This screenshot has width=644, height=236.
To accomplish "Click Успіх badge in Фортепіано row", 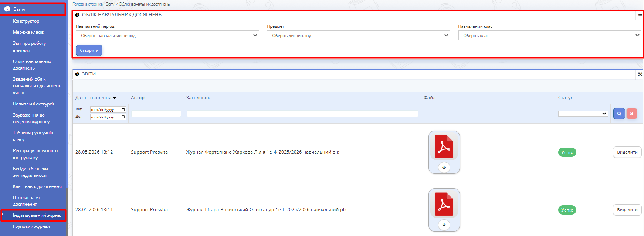I will [x=567, y=152].
